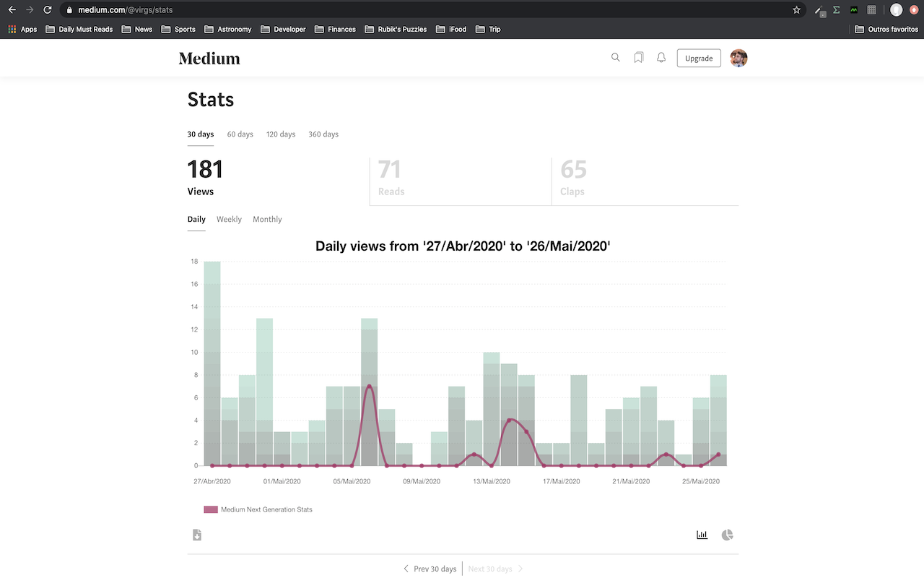Open the Developer bookmarks folder

(x=283, y=30)
